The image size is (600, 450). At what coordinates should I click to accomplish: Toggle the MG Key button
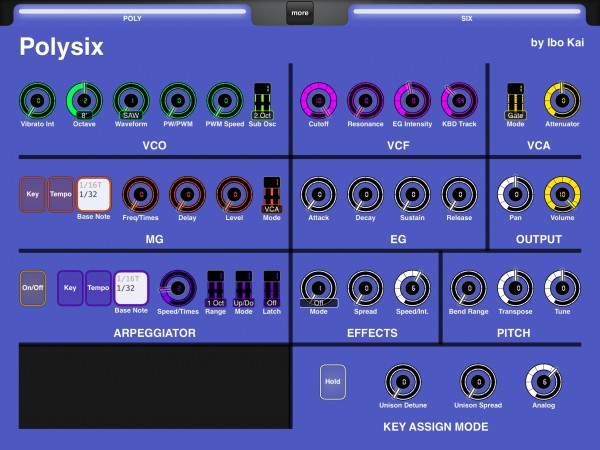point(33,194)
